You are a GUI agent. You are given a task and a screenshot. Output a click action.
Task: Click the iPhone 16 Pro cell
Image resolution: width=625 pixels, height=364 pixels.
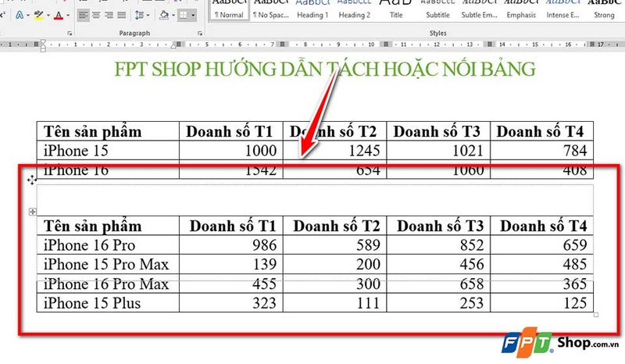click(108, 244)
